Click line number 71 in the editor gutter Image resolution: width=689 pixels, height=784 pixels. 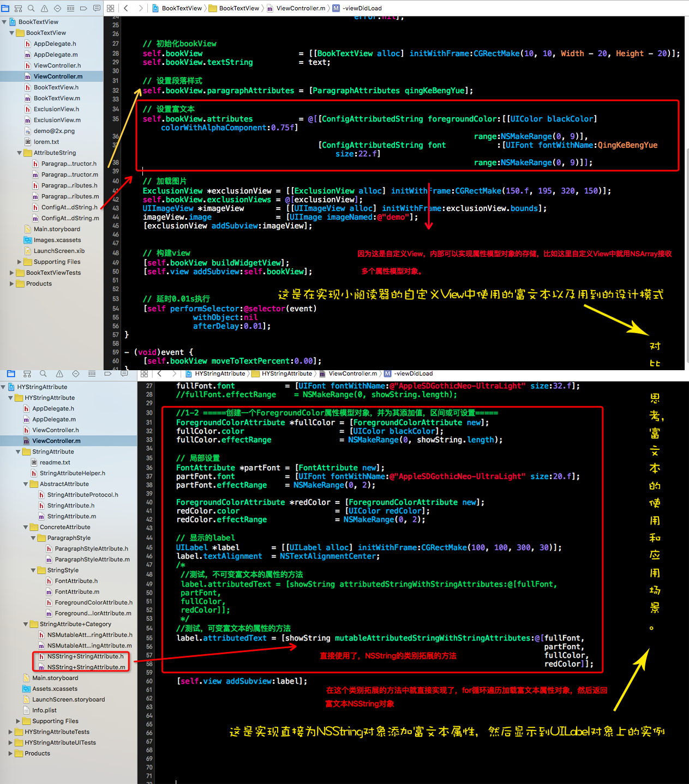coord(149,776)
